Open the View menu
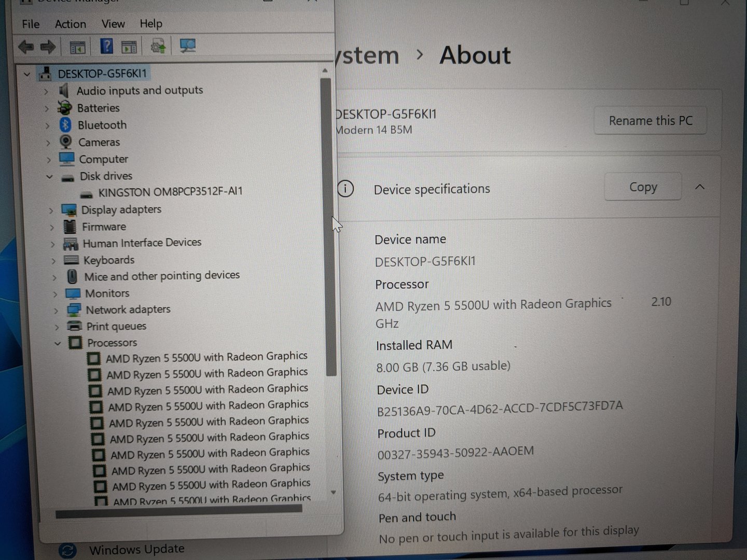 (x=113, y=24)
